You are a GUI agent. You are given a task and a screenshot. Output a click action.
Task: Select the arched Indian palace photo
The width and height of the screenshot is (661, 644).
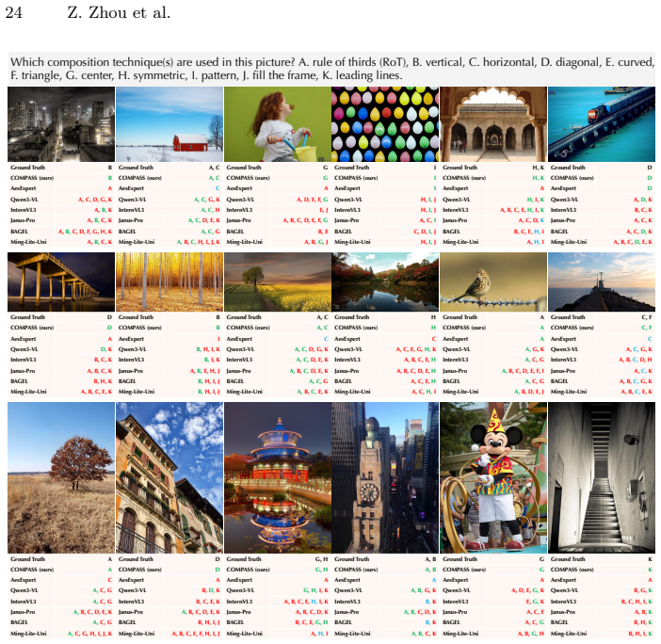click(x=493, y=124)
